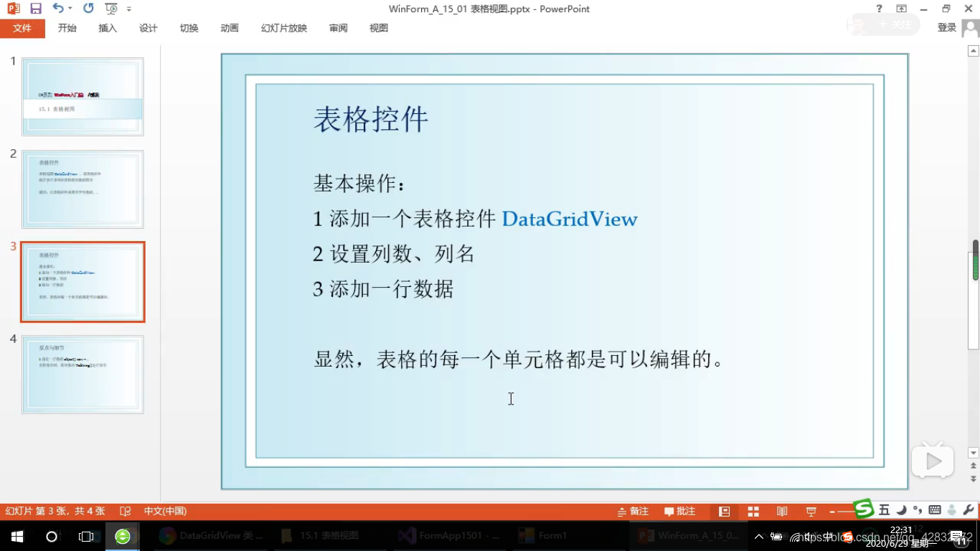
Task: Go to next slide double-arrow button
Action: tap(974, 479)
